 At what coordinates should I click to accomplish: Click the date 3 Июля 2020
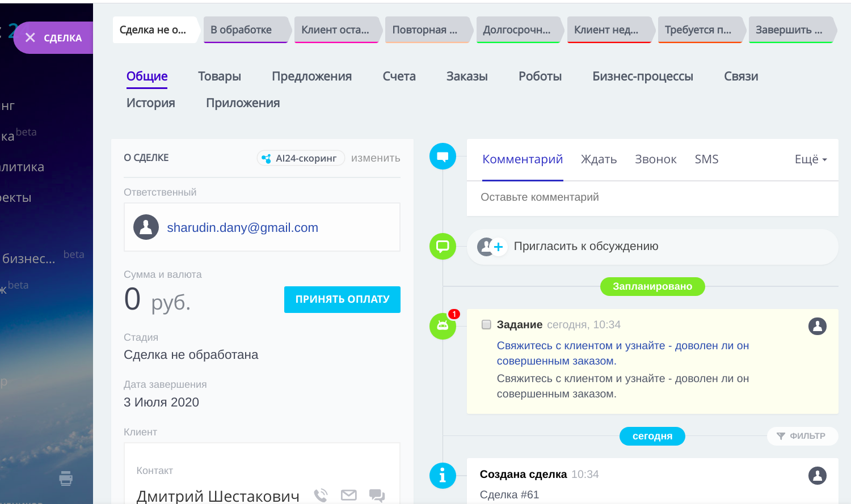161,403
